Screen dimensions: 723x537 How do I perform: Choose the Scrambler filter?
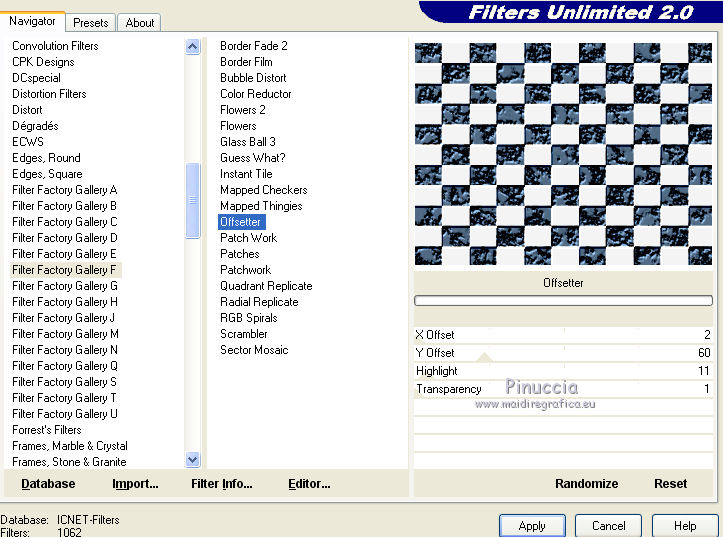click(x=243, y=334)
